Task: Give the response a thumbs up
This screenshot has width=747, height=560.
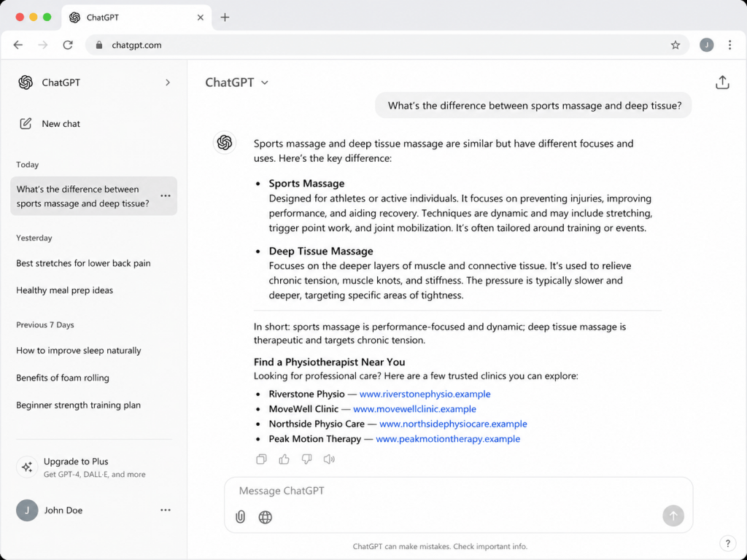Action: pyautogui.click(x=284, y=459)
